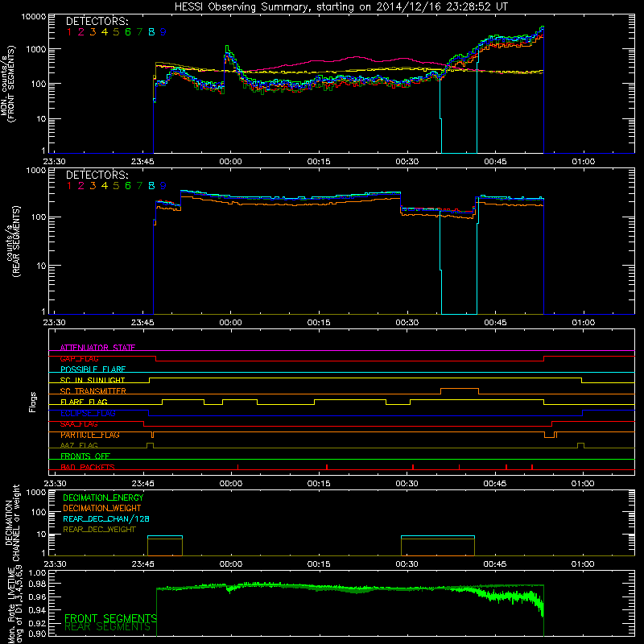
Task: Select detector 9 in rear segments legend
Action: click(x=163, y=186)
